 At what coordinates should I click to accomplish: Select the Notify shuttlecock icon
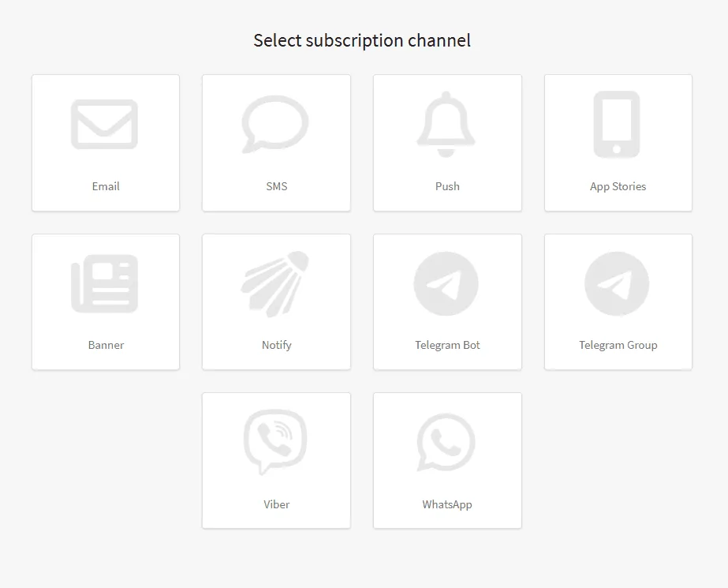274,284
